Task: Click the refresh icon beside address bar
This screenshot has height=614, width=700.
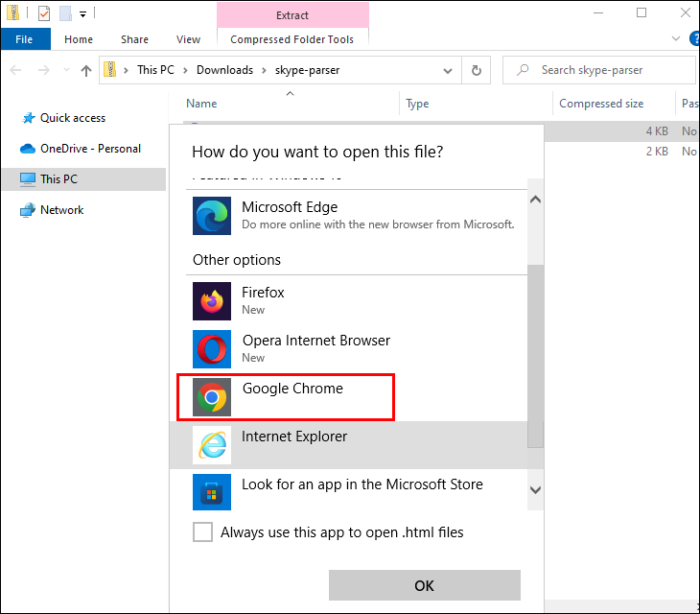Action: click(477, 70)
